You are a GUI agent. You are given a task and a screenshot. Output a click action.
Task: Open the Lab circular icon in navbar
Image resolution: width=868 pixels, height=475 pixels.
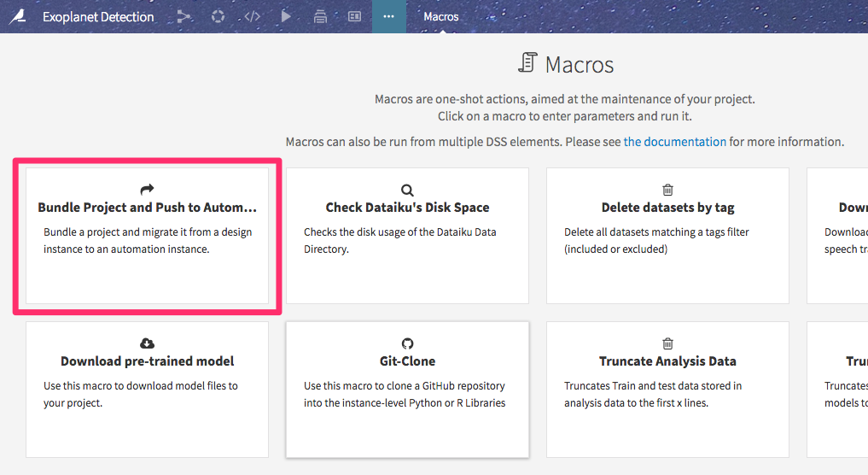pos(218,16)
